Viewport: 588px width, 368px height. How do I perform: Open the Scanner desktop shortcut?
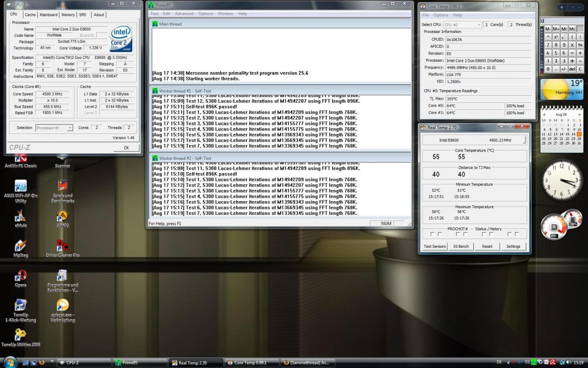tap(63, 161)
